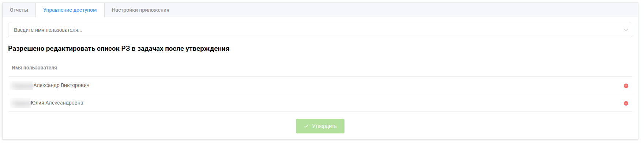
Task: Click the Утвердить button
Action: 320,126
